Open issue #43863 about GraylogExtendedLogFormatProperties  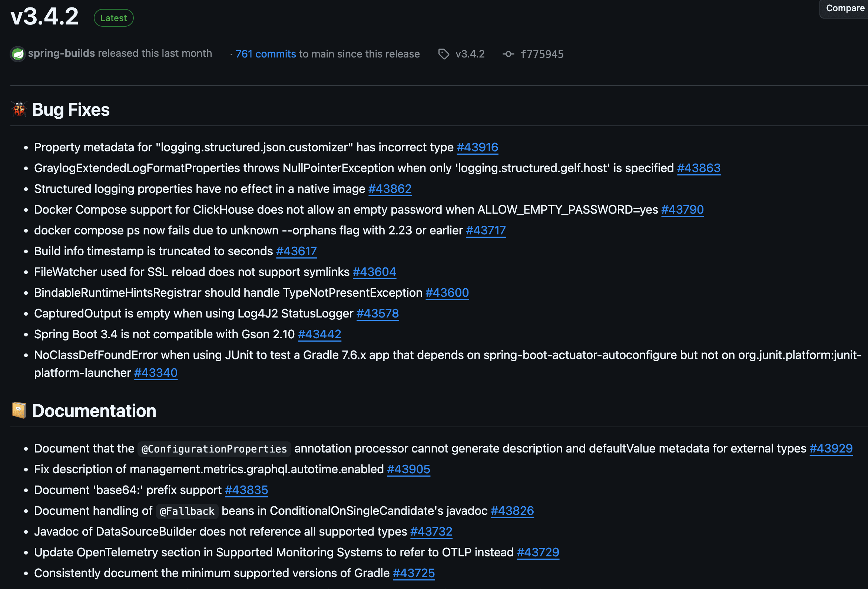(x=698, y=168)
